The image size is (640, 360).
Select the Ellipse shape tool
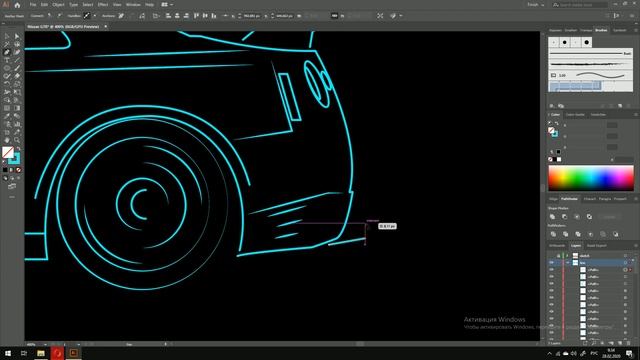coord(7,68)
